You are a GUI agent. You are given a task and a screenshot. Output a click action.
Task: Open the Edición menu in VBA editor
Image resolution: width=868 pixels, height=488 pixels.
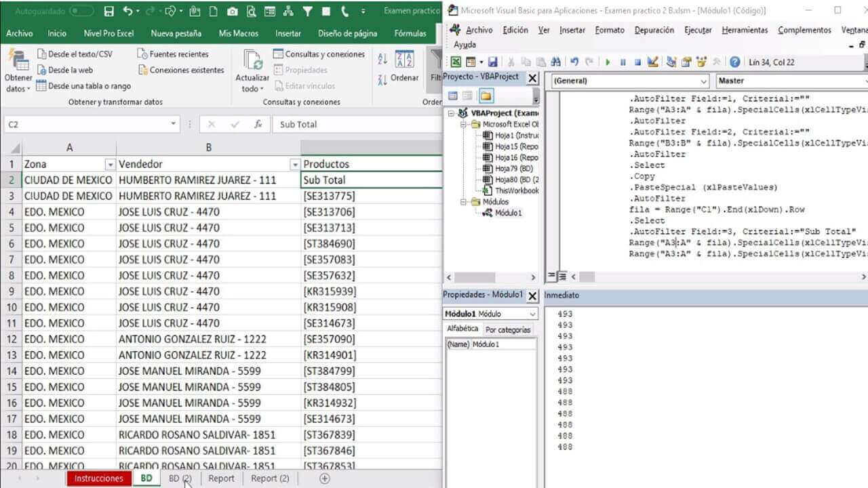(515, 30)
